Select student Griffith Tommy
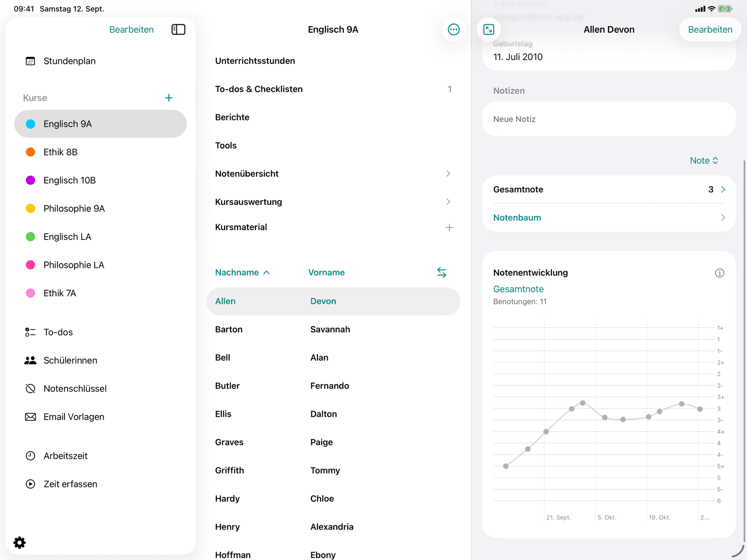 pos(333,470)
